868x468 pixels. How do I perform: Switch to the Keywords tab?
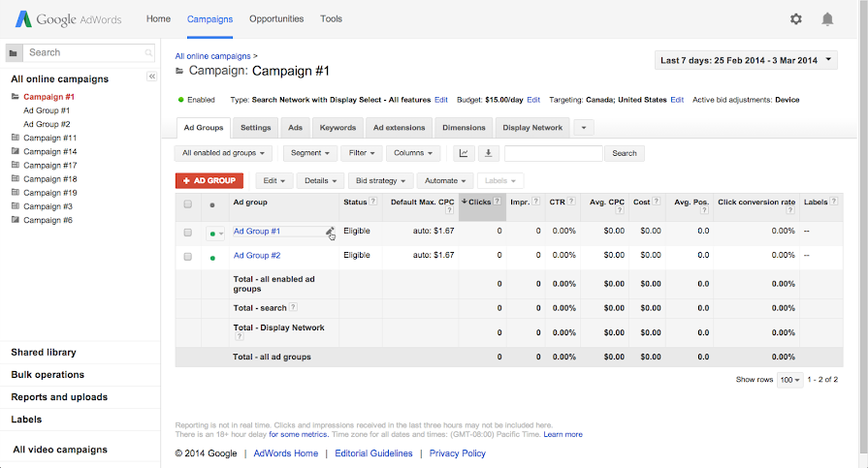(338, 128)
